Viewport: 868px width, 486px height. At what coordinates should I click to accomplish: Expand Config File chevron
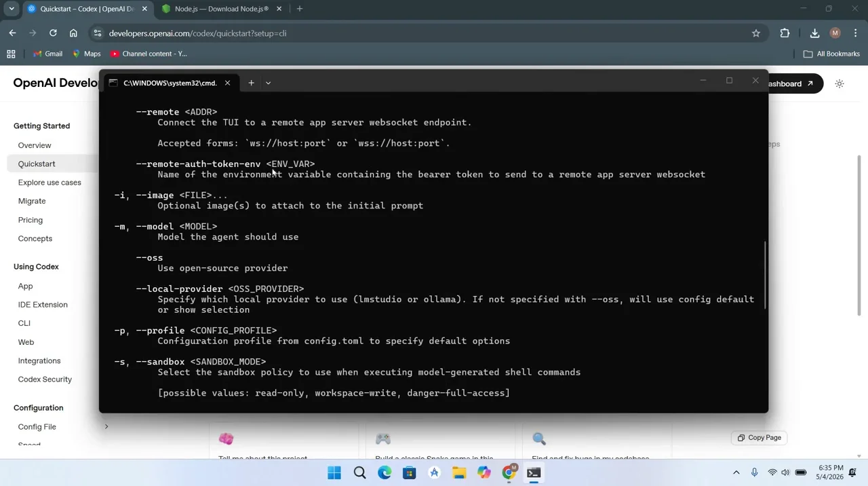click(106, 426)
